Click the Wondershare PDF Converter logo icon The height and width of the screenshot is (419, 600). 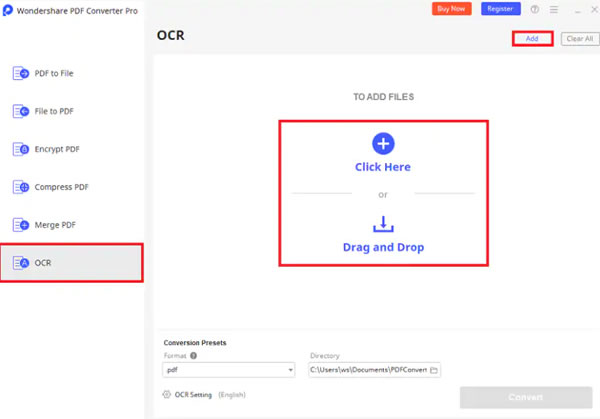point(7,10)
